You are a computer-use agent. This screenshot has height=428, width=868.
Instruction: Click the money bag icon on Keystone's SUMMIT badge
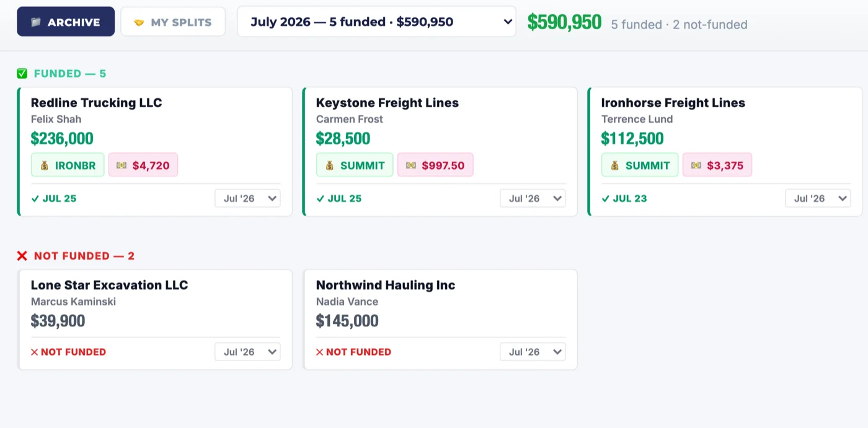coord(330,165)
